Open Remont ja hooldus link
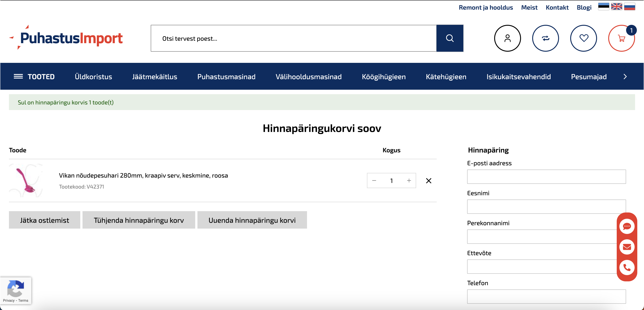644x310 pixels. [486, 8]
